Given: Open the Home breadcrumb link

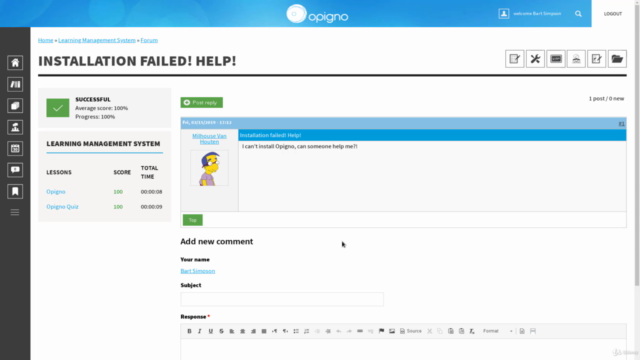Looking at the screenshot, I should (x=46, y=40).
